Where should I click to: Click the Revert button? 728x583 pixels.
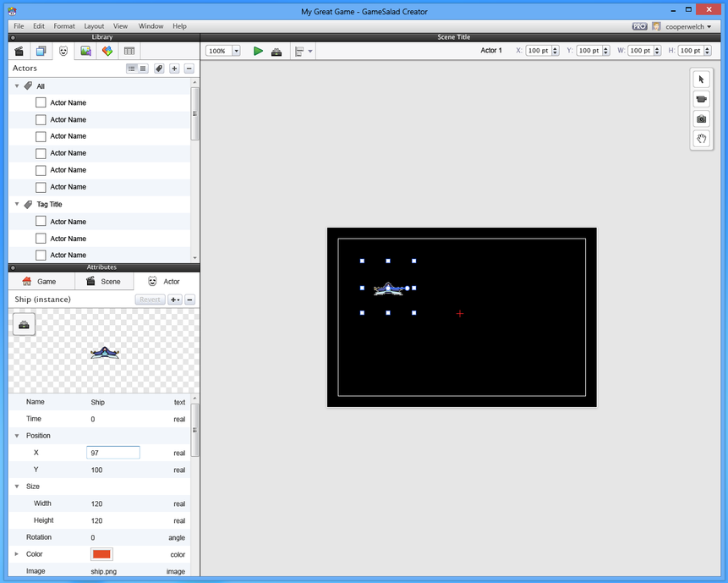(150, 300)
